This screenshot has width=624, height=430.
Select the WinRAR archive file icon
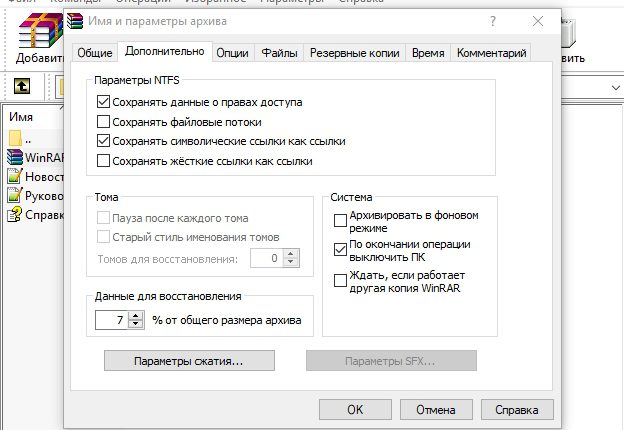point(15,157)
